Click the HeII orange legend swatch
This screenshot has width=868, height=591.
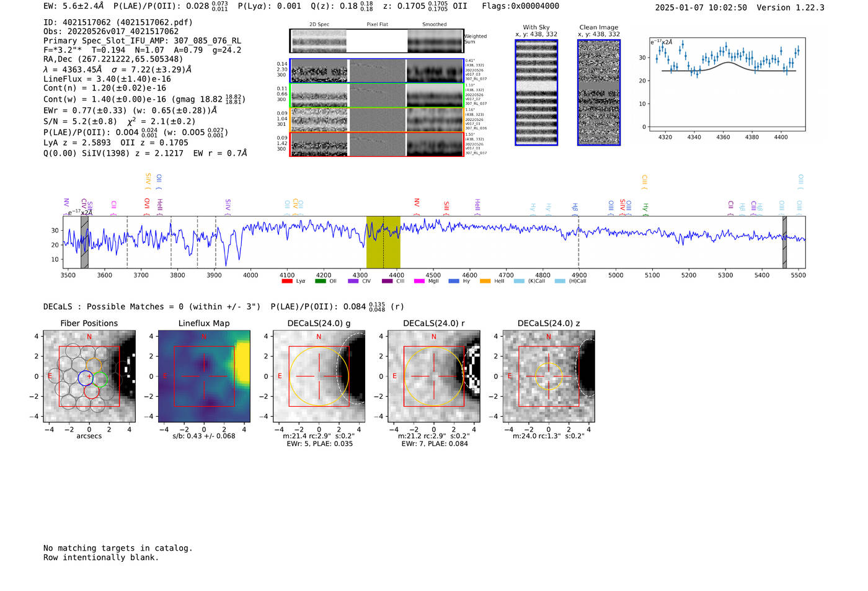485,282
